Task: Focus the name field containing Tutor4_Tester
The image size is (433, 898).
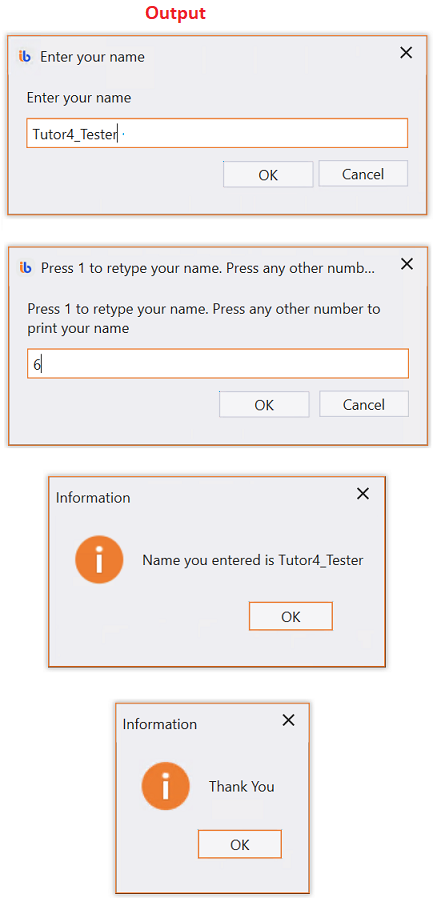Action: (x=217, y=133)
